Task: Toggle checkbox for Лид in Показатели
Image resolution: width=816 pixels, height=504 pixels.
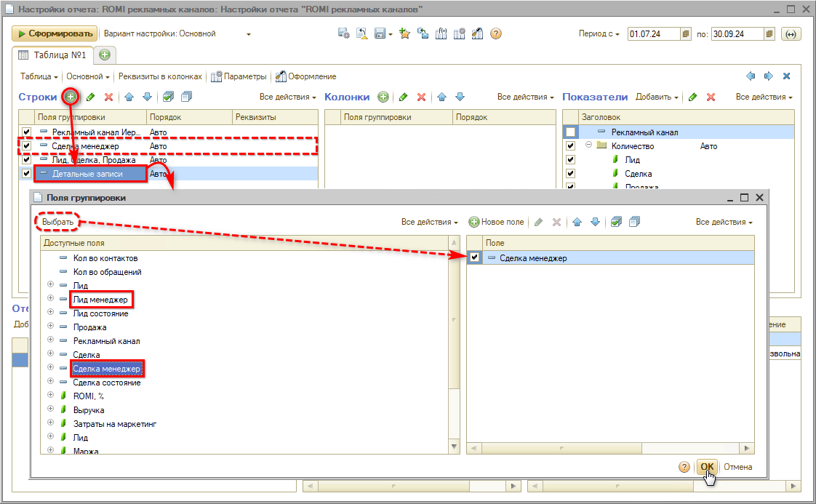Action: tap(571, 160)
